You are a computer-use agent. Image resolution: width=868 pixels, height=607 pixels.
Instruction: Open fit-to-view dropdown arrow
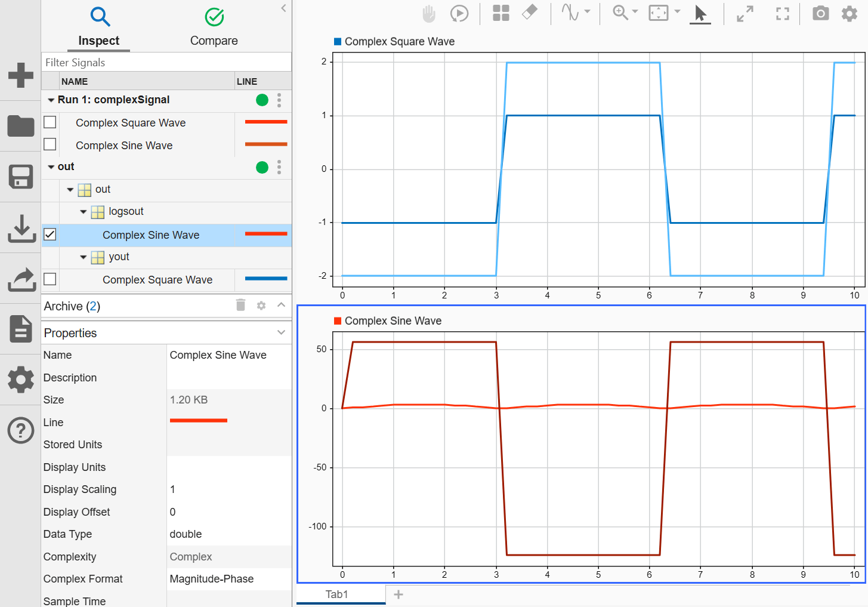677,11
